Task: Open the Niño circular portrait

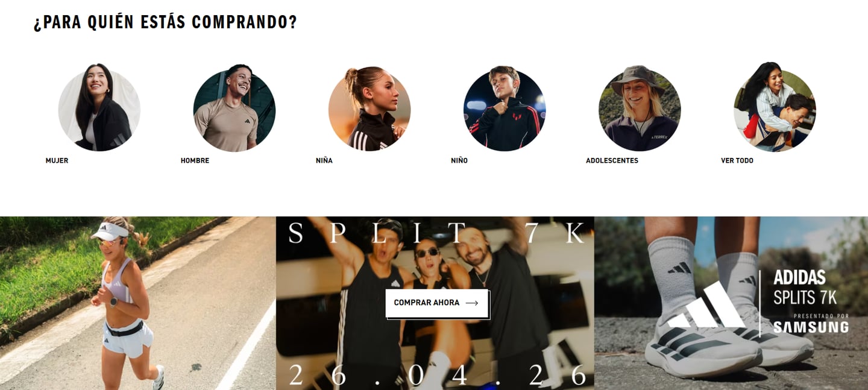Action: [x=505, y=108]
